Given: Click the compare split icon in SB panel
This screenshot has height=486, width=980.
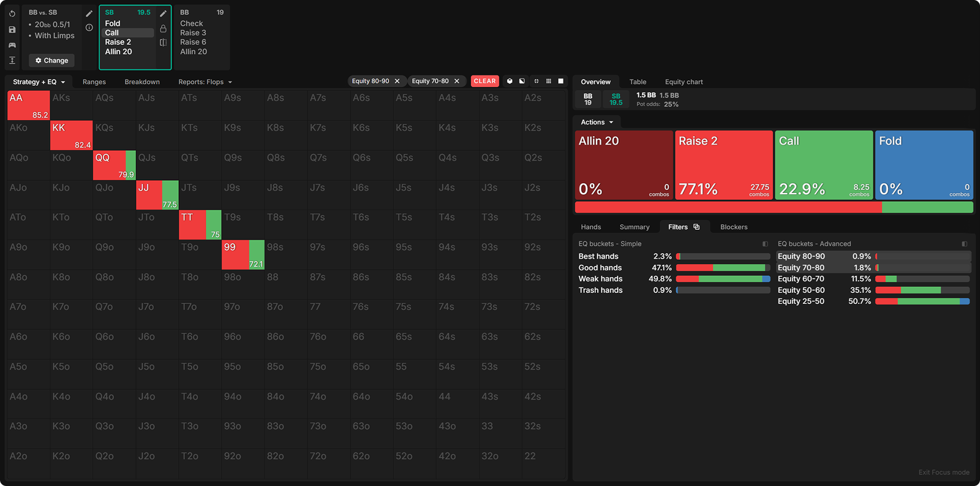Looking at the screenshot, I should tap(163, 42).
